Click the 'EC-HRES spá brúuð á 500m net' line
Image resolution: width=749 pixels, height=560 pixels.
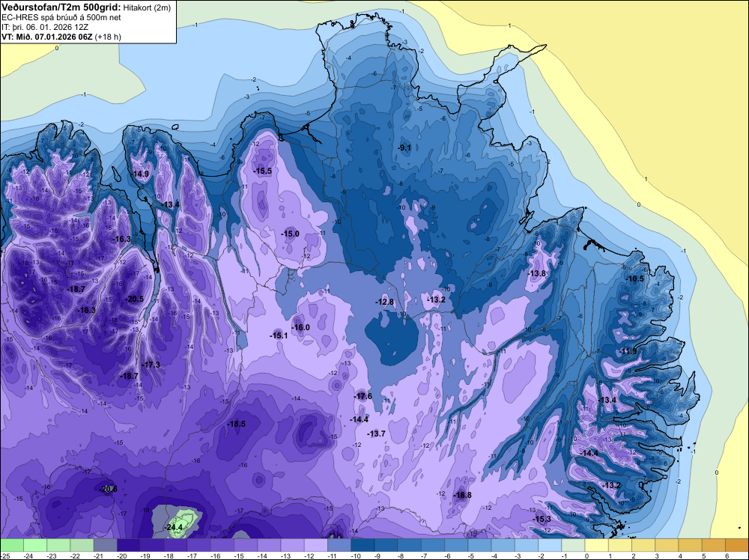61,17
